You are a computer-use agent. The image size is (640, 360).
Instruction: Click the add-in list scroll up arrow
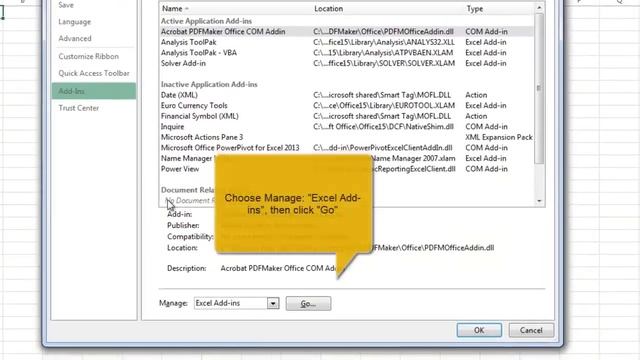(539, 8)
